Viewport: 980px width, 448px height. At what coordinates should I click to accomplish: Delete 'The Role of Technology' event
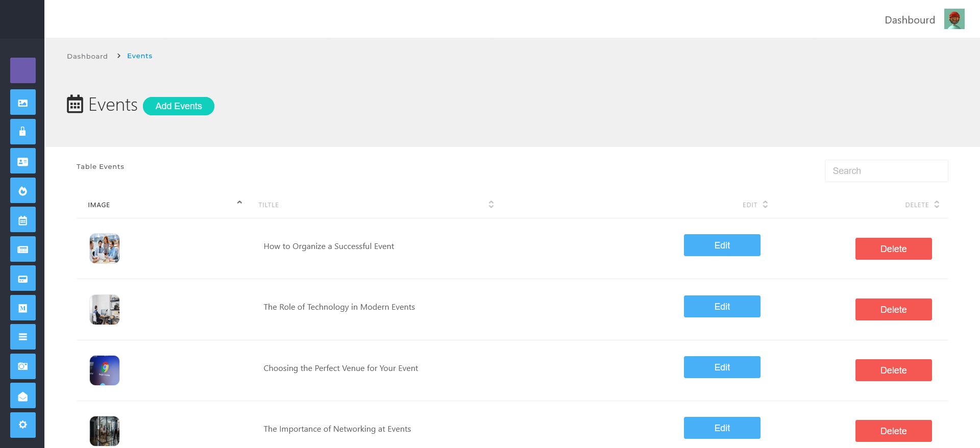coord(893,310)
